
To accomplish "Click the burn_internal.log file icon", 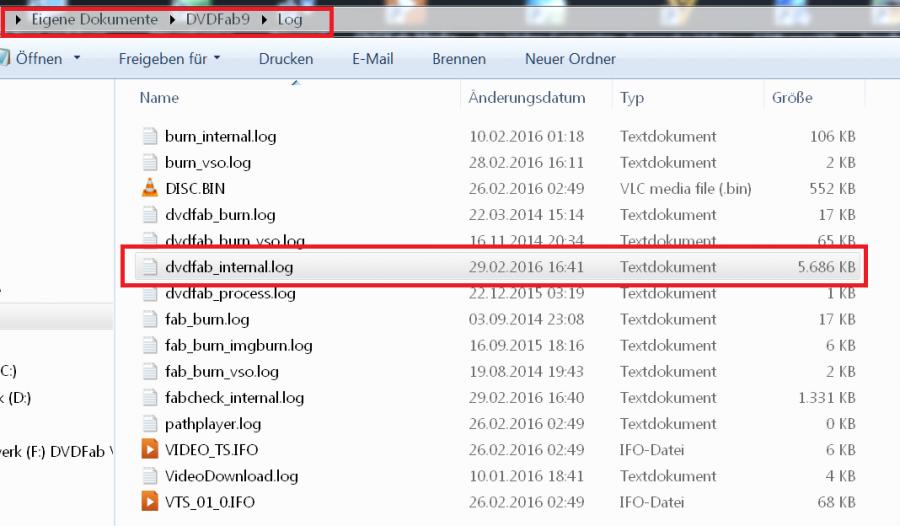I will point(150,136).
